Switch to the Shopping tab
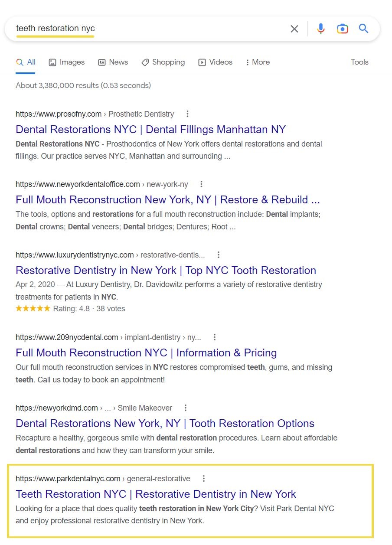The image size is (392, 545). (163, 62)
